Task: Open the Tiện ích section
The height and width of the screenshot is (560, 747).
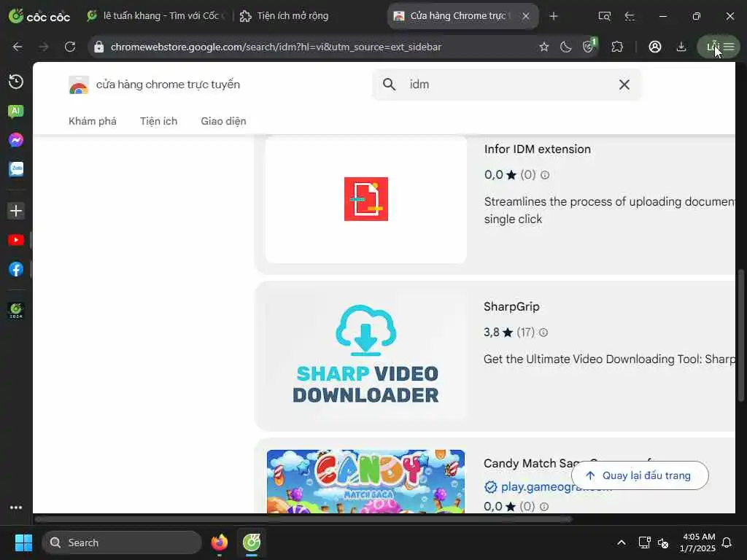Action: click(158, 121)
